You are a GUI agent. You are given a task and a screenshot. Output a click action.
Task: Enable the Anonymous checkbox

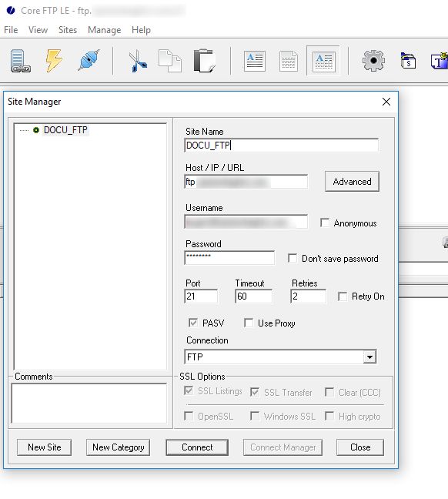pyautogui.click(x=325, y=223)
